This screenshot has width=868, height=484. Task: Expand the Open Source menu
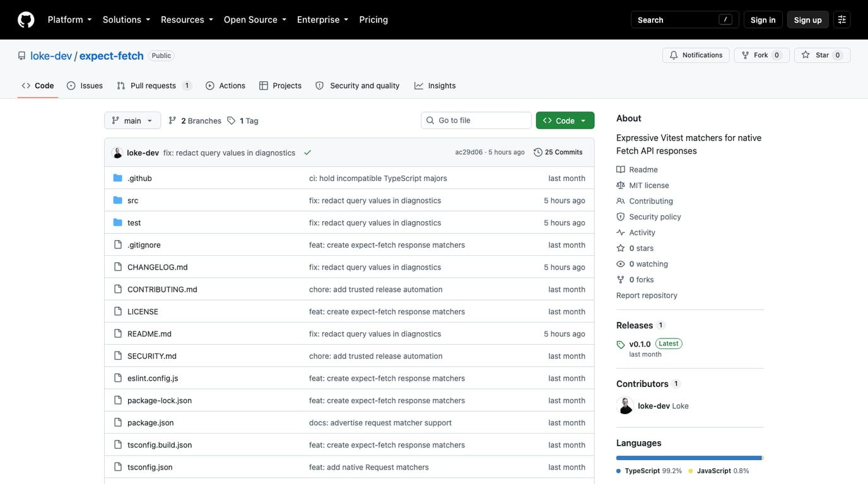coord(255,20)
